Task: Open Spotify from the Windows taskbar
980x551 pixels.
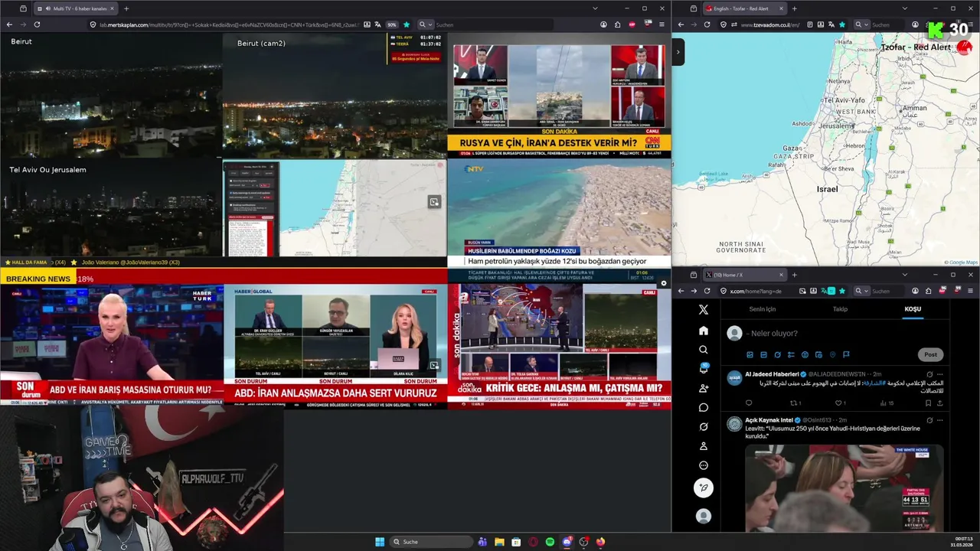Action: pyautogui.click(x=550, y=542)
